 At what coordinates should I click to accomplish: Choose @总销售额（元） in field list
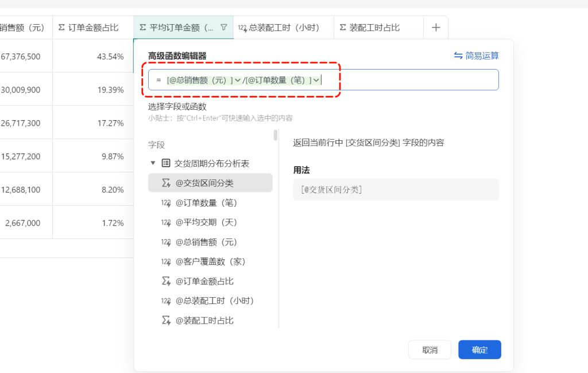pos(210,242)
